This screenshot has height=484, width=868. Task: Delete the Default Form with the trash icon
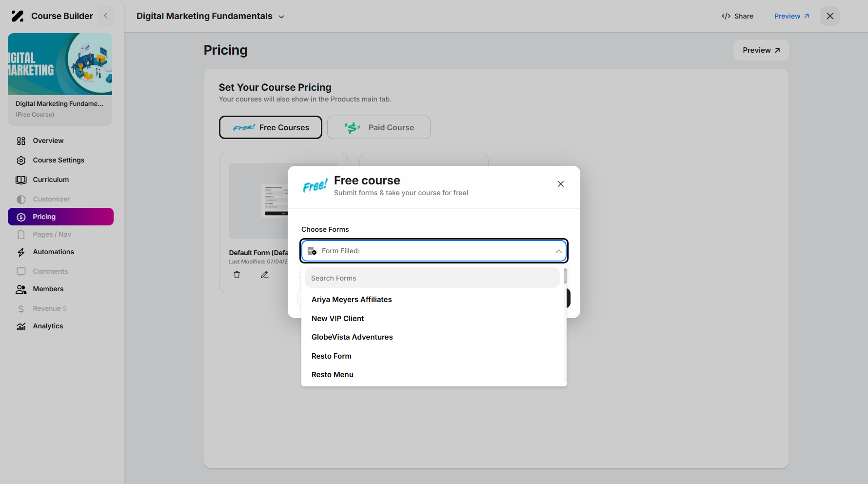coord(237,275)
